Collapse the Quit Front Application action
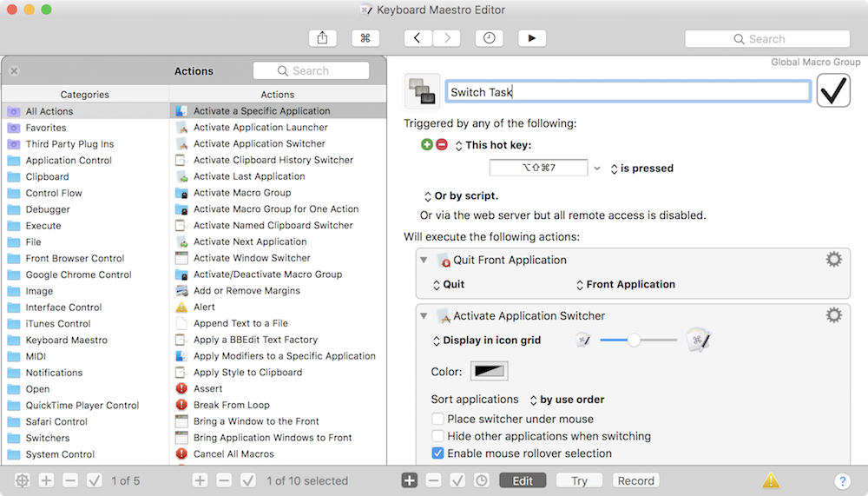Viewport: 868px width, 496px height. 424,260
